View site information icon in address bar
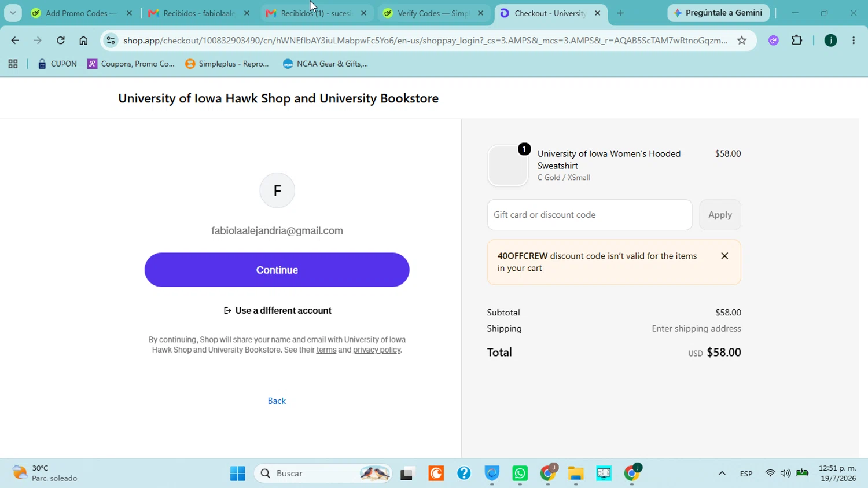This screenshot has width=868, height=488. [x=111, y=41]
